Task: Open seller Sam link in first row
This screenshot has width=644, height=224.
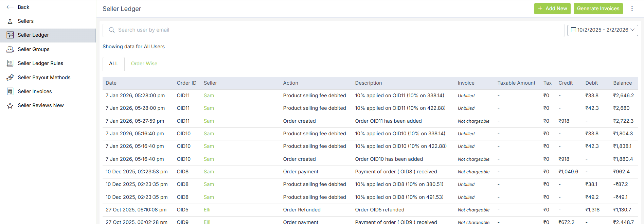Action: pos(209,96)
